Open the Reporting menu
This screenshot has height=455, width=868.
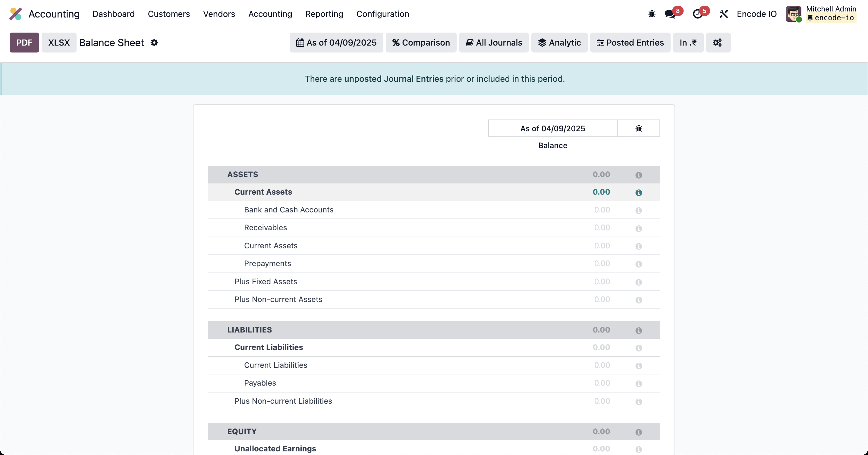(x=324, y=14)
